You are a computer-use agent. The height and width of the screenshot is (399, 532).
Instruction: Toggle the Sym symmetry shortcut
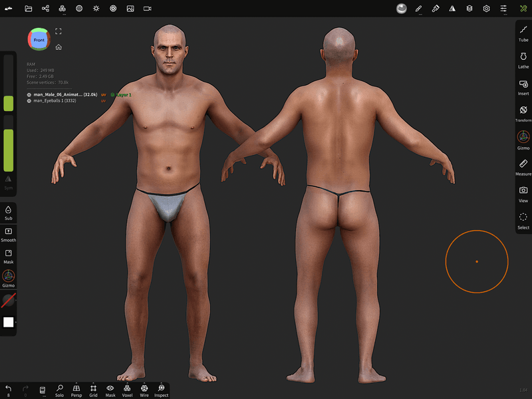coord(9,182)
